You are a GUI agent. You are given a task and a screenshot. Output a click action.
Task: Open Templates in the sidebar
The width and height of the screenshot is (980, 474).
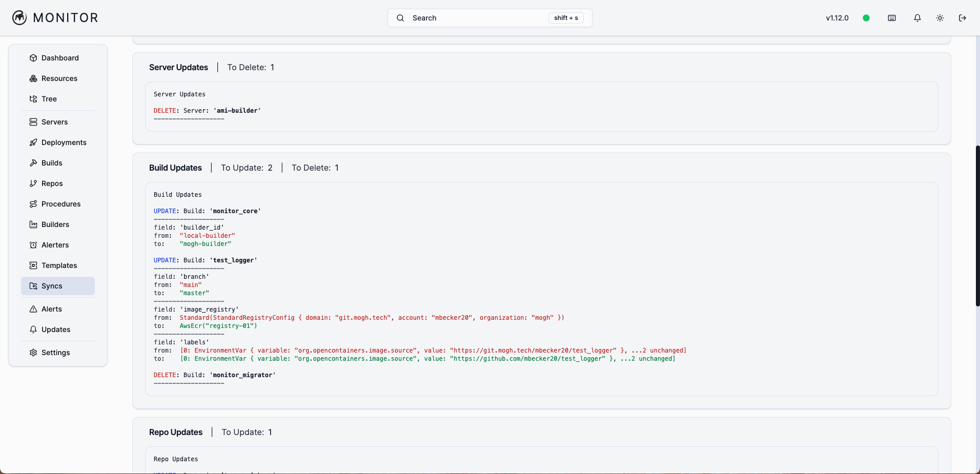pos(58,265)
